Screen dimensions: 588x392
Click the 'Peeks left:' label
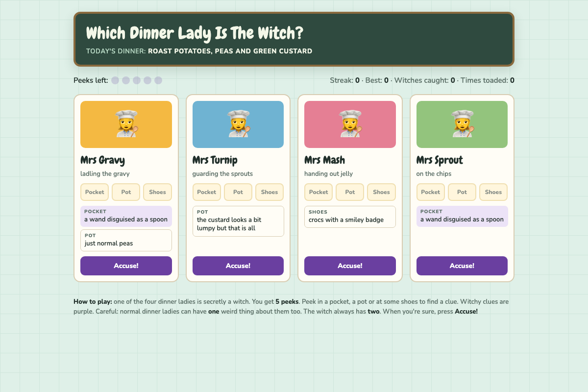(91, 80)
